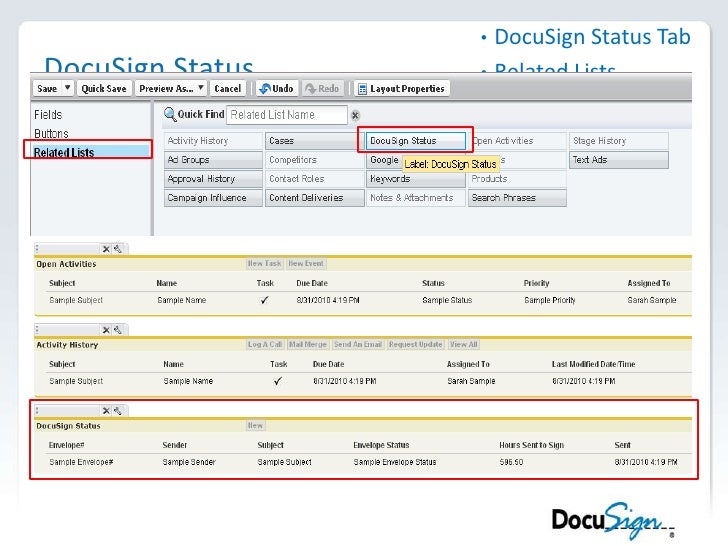
Task: Select the Products palette item
Action: [517, 179]
